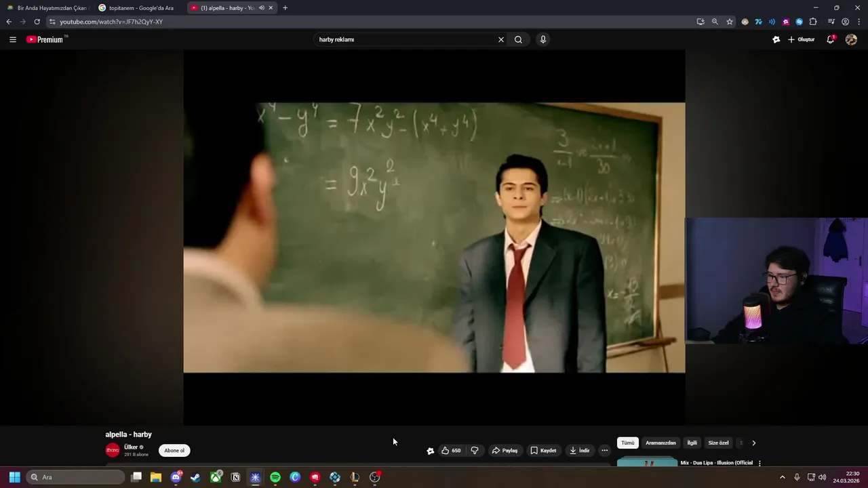This screenshot has width=868, height=488.
Task: Open the YouTube hamburger guide menu
Action: [12, 39]
